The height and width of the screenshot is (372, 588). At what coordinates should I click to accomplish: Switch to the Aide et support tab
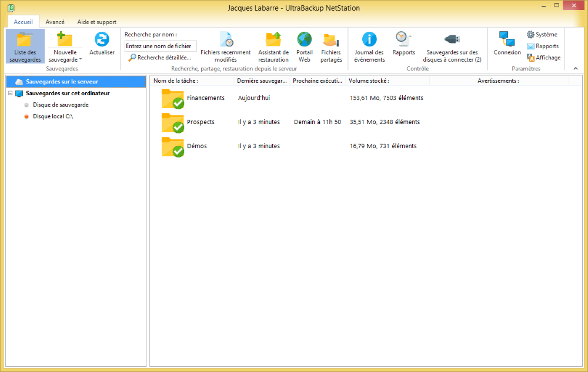coord(97,22)
